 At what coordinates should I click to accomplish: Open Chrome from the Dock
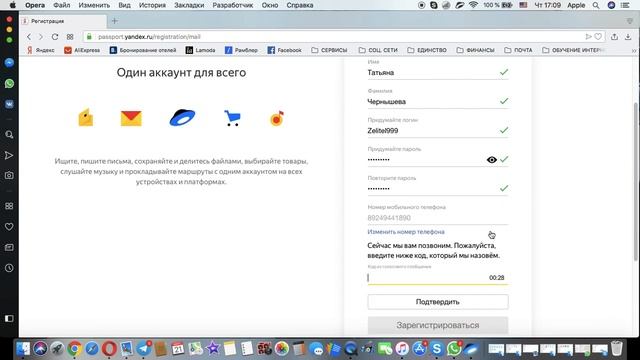pos(74,349)
